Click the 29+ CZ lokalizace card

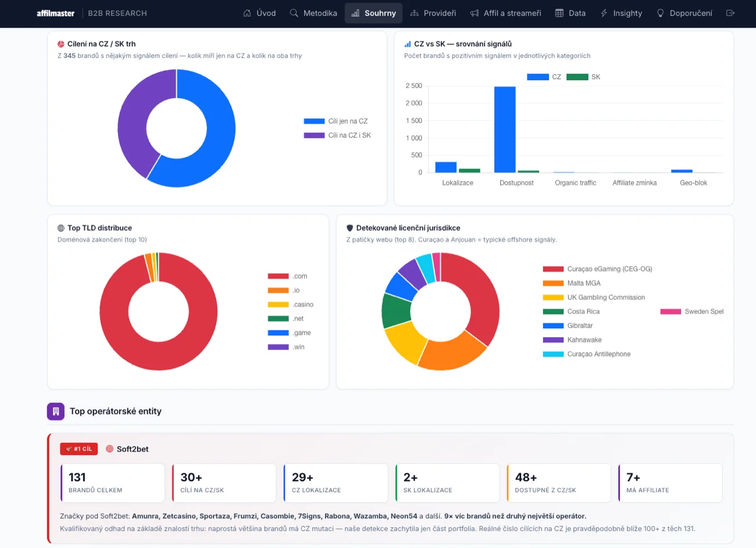pos(336,483)
